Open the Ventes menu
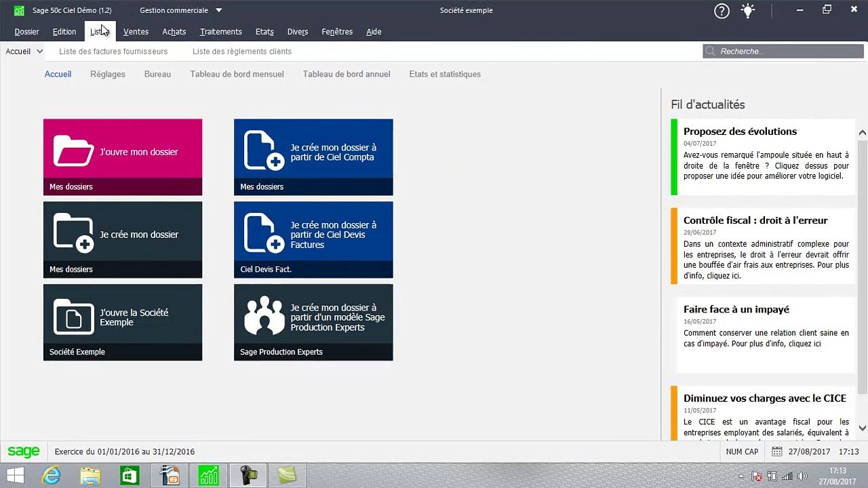868x488 pixels. click(136, 32)
